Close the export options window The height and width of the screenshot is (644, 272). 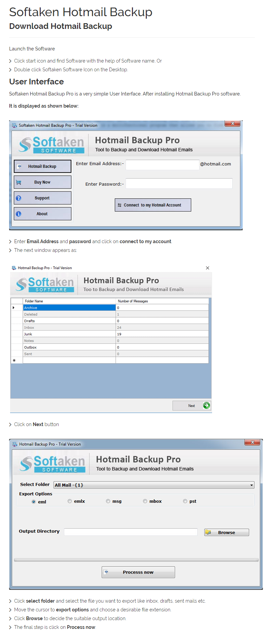click(252, 442)
